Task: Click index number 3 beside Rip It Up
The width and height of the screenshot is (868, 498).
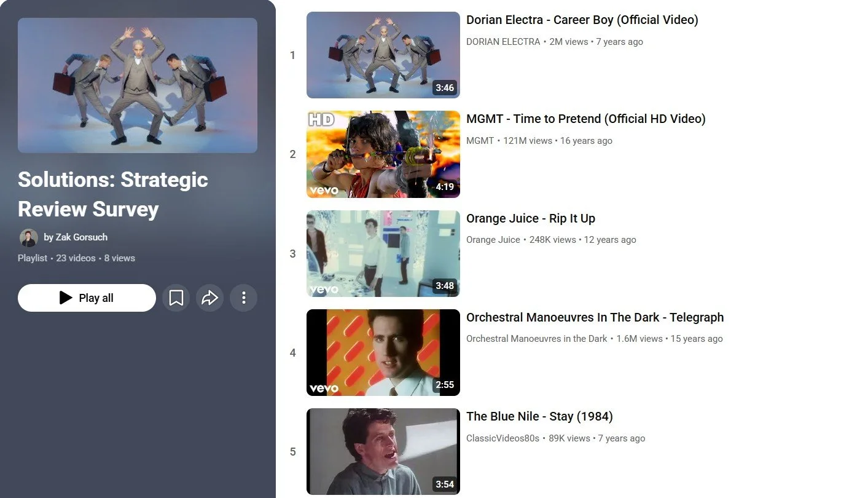Action: pos(292,253)
